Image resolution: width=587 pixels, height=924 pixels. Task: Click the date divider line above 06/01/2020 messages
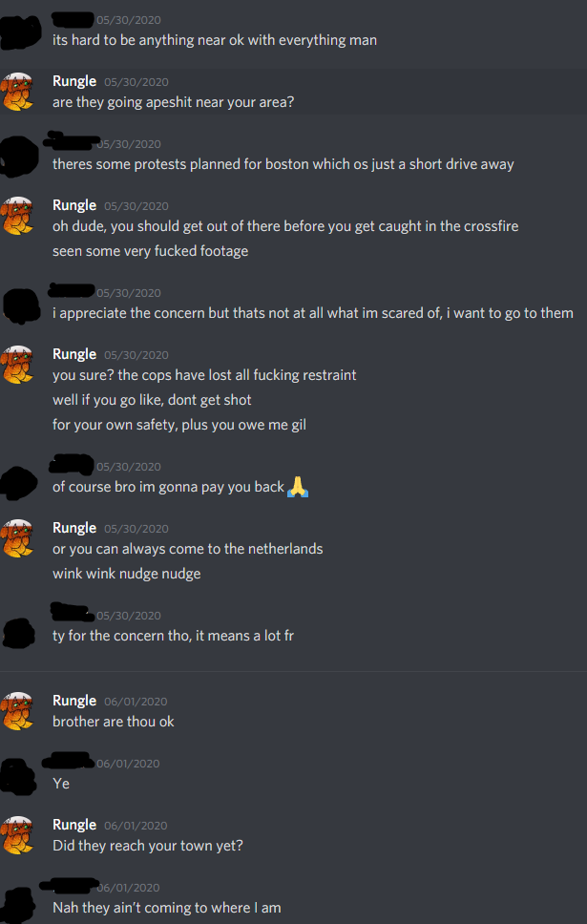(294, 671)
